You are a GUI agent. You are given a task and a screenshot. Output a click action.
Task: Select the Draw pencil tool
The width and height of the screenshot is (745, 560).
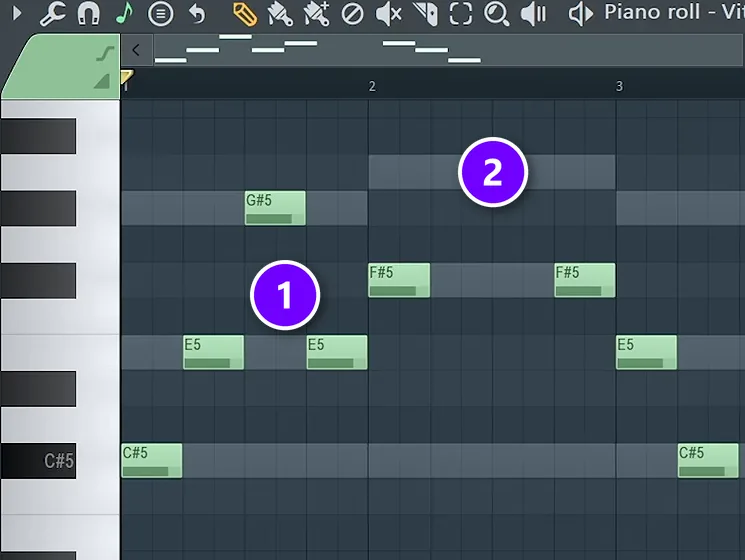tap(245, 14)
